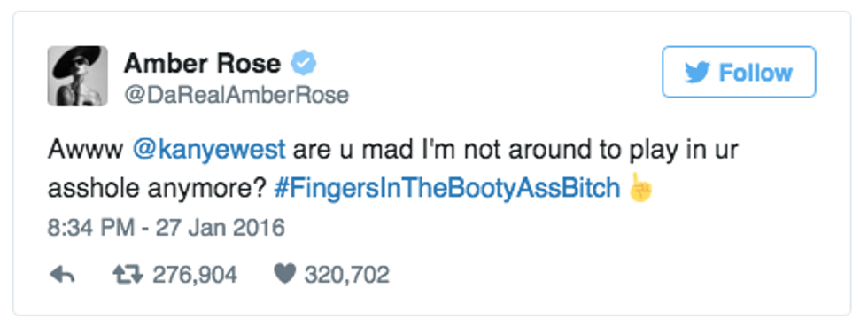Like the tweet with heart icon

tap(285, 275)
